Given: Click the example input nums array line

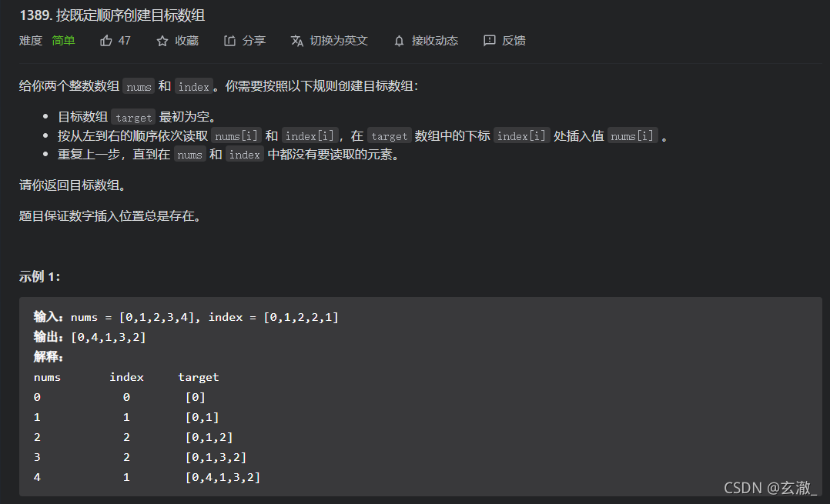Looking at the screenshot, I should tap(186, 317).
